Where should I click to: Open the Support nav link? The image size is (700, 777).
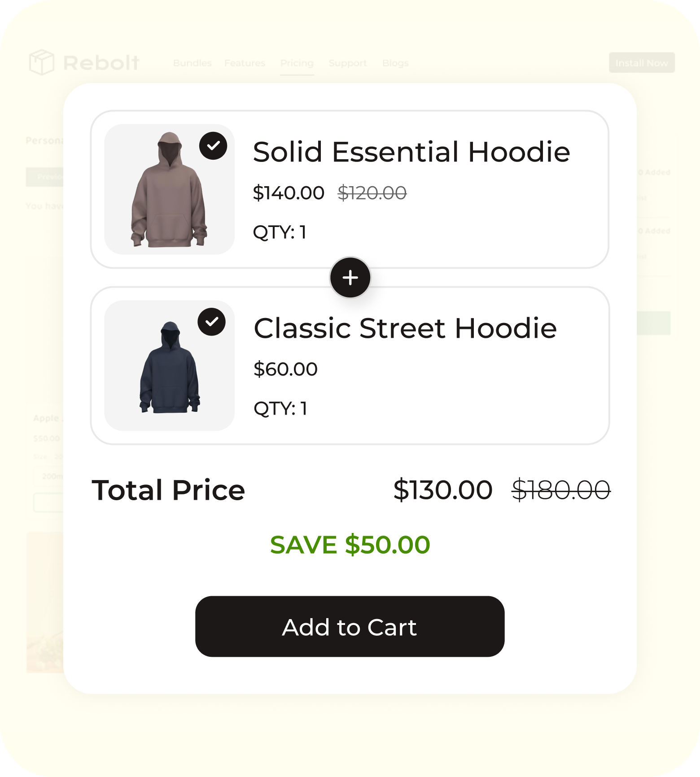[347, 63]
